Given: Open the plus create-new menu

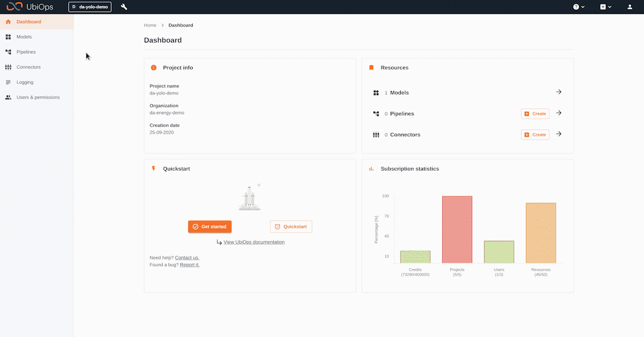Looking at the screenshot, I should [x=606, y=7].
